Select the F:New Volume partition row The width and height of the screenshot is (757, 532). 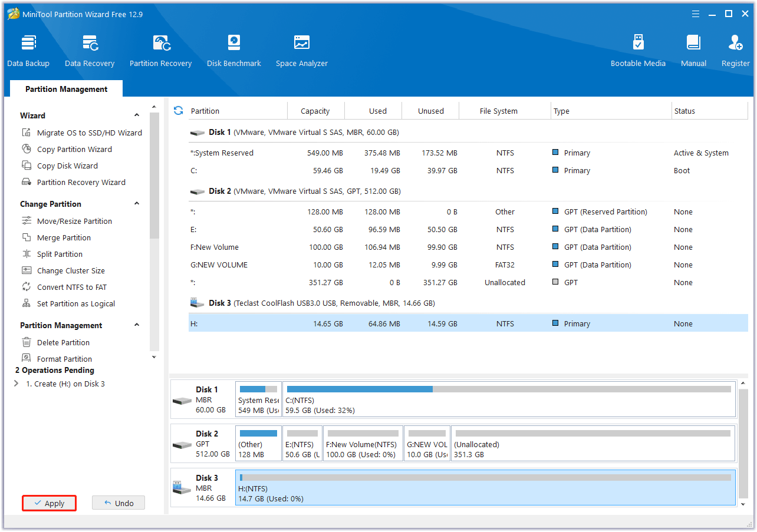tap(468, 247)
